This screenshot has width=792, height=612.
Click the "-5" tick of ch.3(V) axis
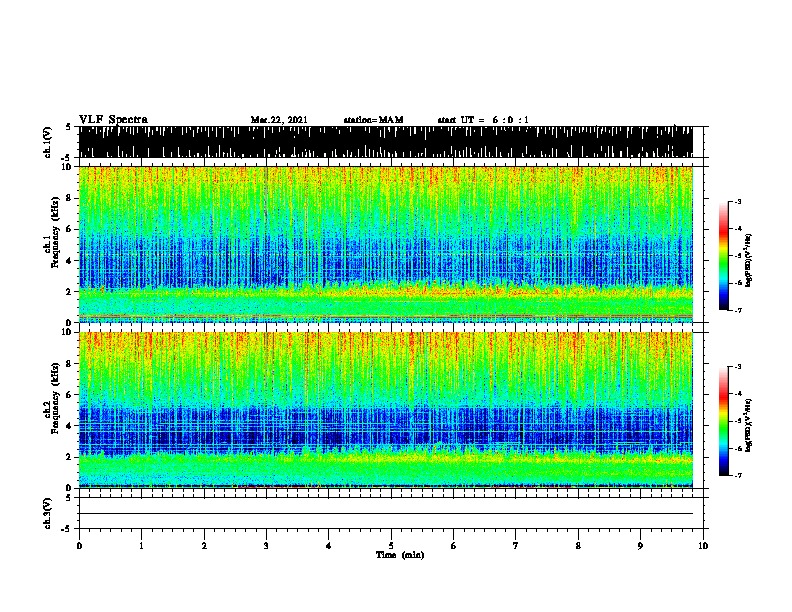point(66,529)
